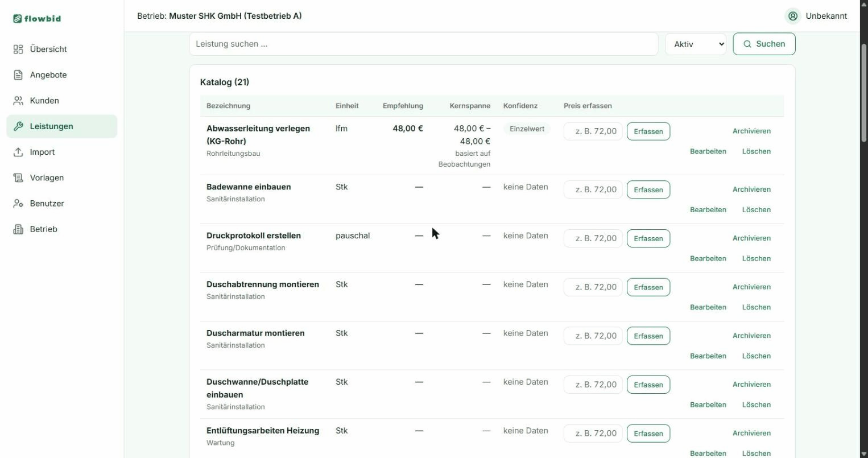Click Erfassen for Abwasserleitung verlegen
The image size is (868, 458).
(x=648, y=131)
